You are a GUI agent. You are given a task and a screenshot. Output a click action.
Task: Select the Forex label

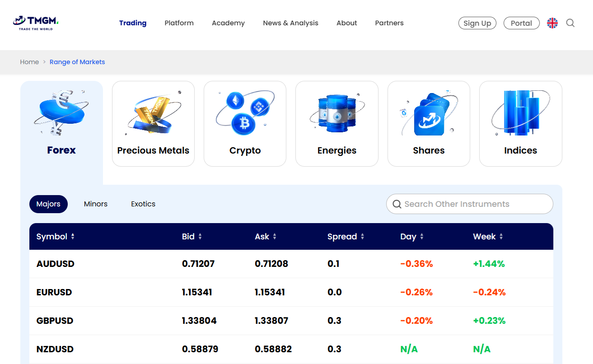(x=61, y=150)
